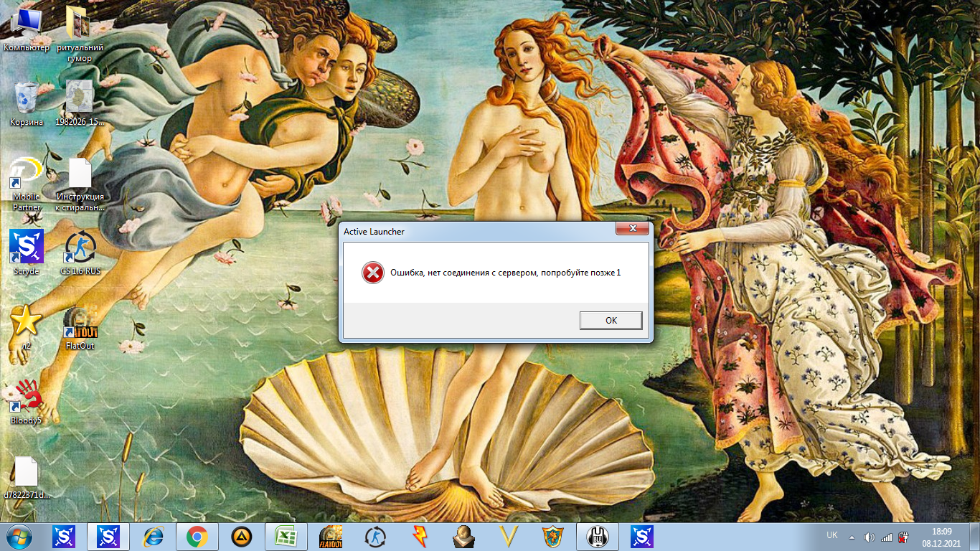
Task: Open the volume speaker control
Action: pyautogui.click(x=869, y=537)
